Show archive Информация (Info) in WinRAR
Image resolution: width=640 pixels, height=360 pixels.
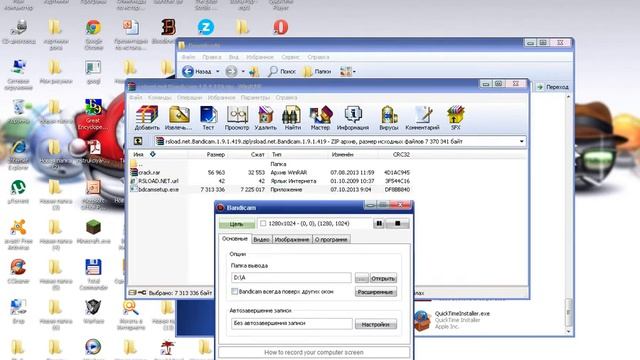353,118
